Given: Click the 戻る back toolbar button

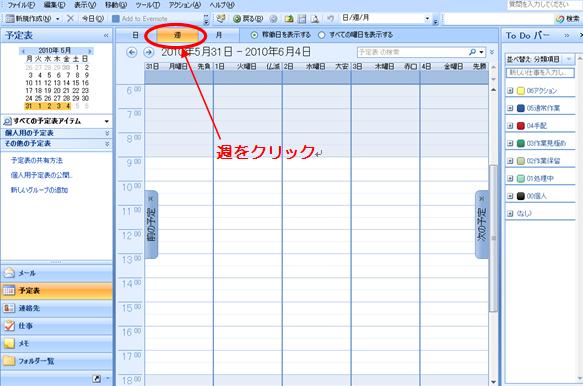Looking at the screenshot, I should (248, 19).
